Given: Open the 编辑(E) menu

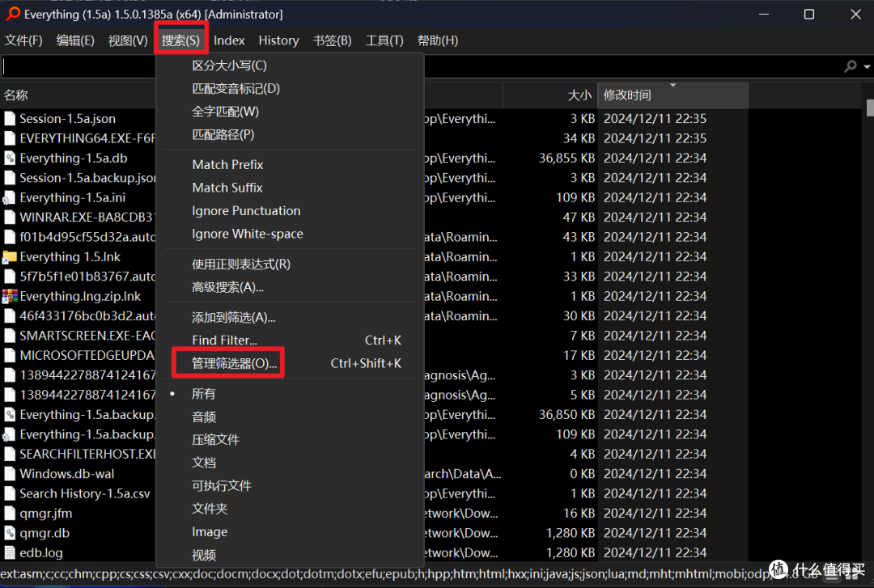Looking at the screenshot, I should pyautogui.click(x=75, y=40).
